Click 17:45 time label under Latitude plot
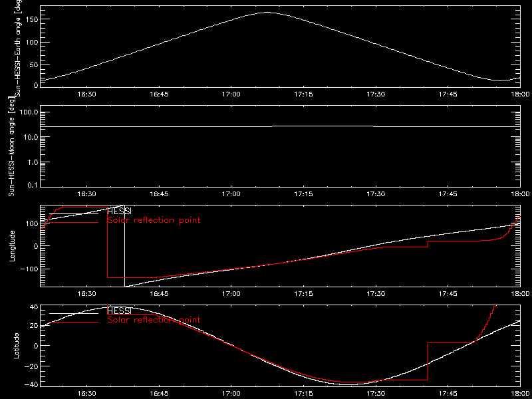This screenshot has height=399, width=532. point(448,394)
